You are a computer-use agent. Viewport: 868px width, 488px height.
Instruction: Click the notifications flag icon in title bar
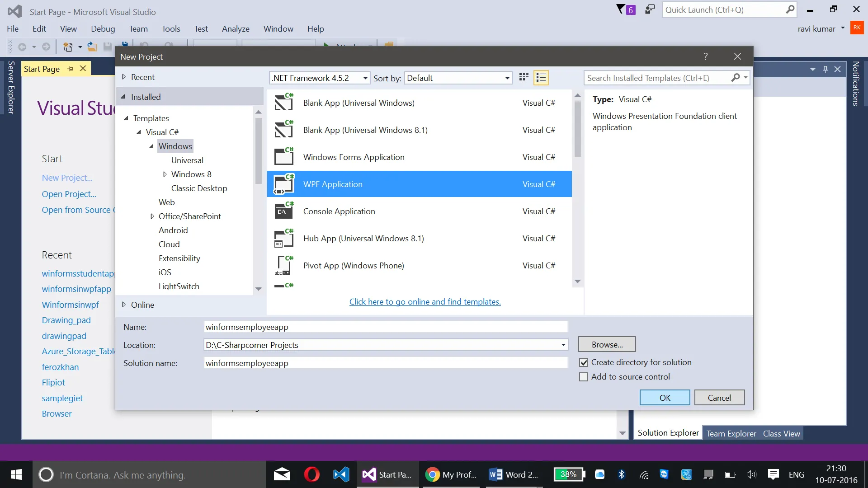point(621,9)
